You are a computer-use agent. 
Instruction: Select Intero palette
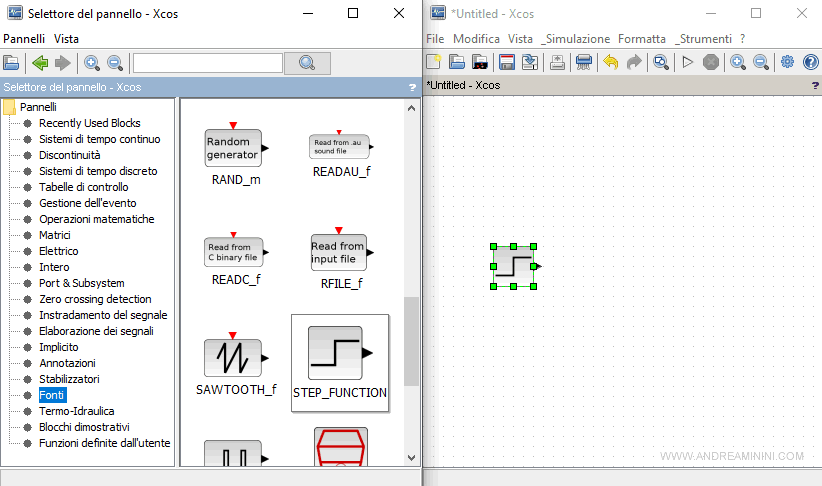pos(54,267)
